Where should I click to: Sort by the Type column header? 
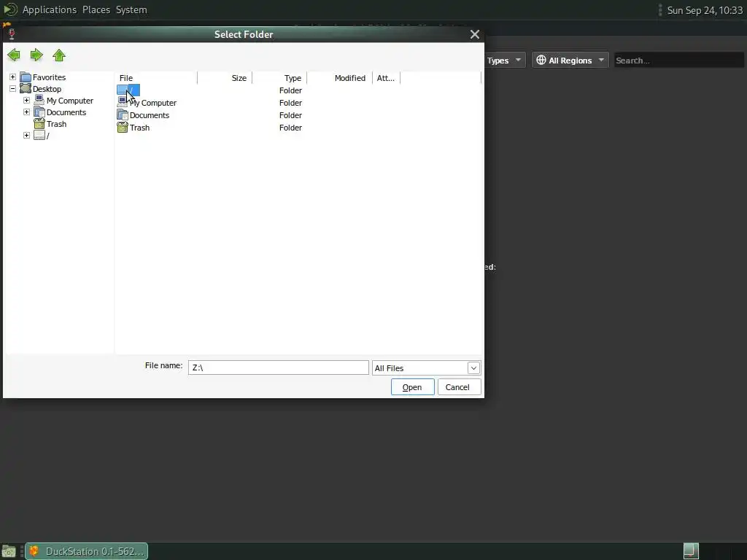279,77
